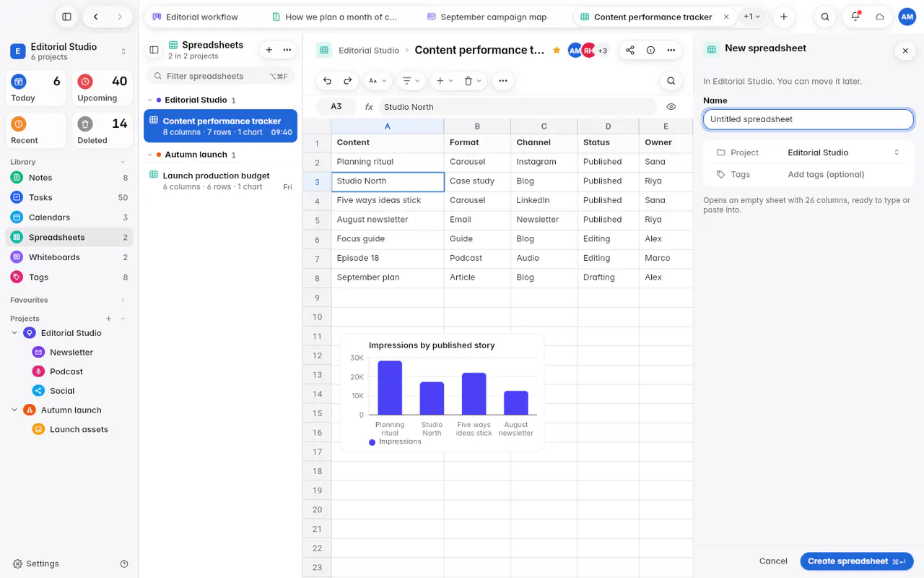Click the cloud sync icon
924x578 pixels.
[880, 17]
